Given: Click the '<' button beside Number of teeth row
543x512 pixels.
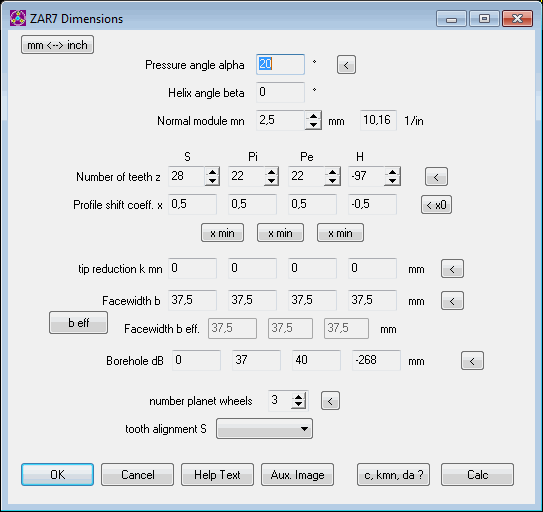Looking at the screenshot, I should [436, 177].
